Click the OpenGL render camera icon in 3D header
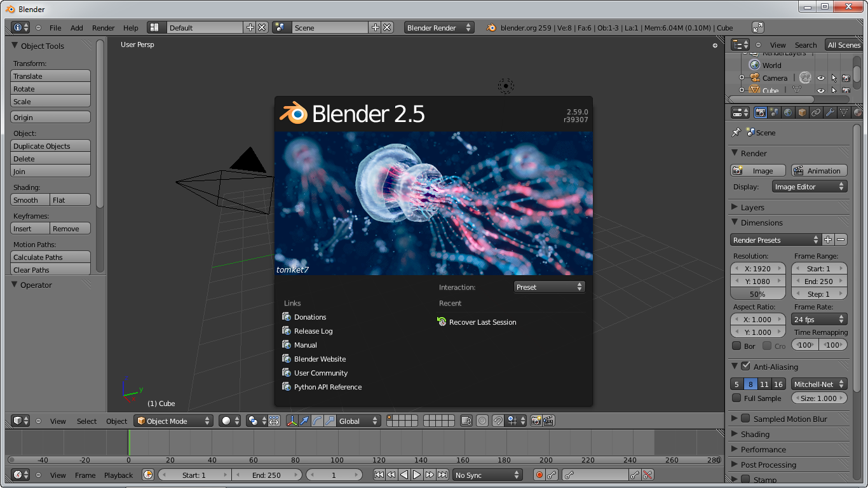868x488 pixels. [536, 421]
